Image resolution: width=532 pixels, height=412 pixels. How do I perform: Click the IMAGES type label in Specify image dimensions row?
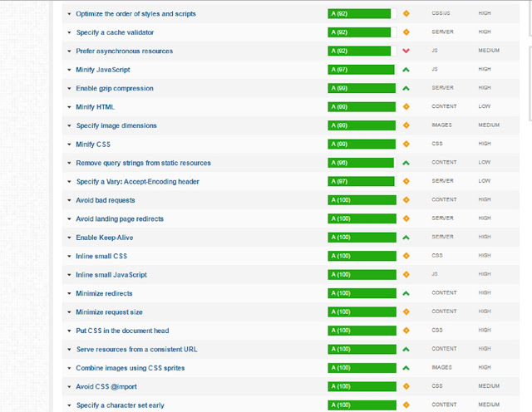coord(441,125)
